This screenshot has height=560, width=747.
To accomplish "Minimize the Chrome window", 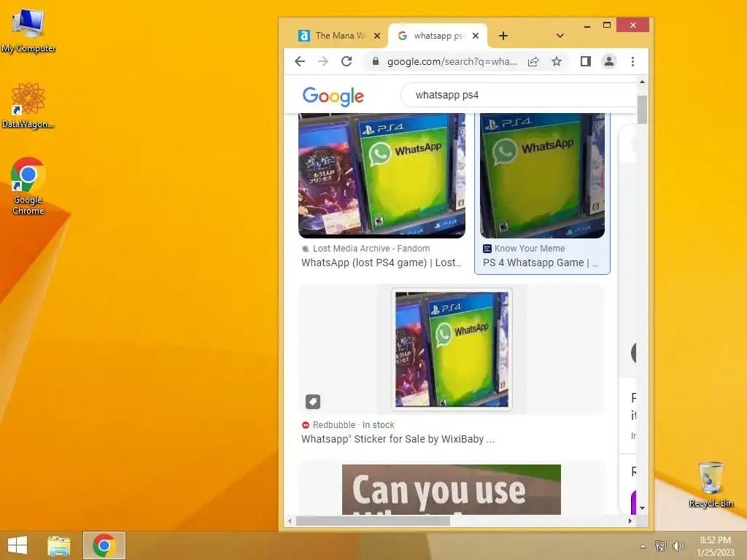I will (587, 26).
